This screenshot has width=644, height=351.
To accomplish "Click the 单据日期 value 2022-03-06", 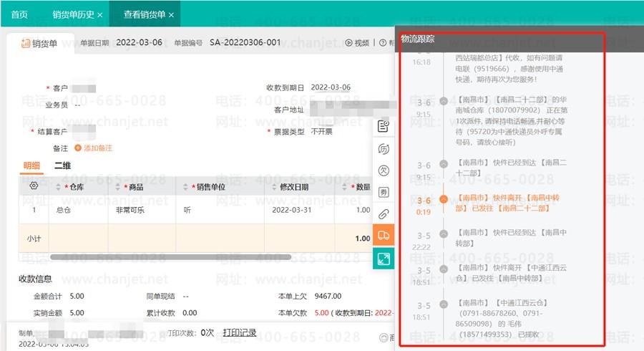I will tap(139, 42).
